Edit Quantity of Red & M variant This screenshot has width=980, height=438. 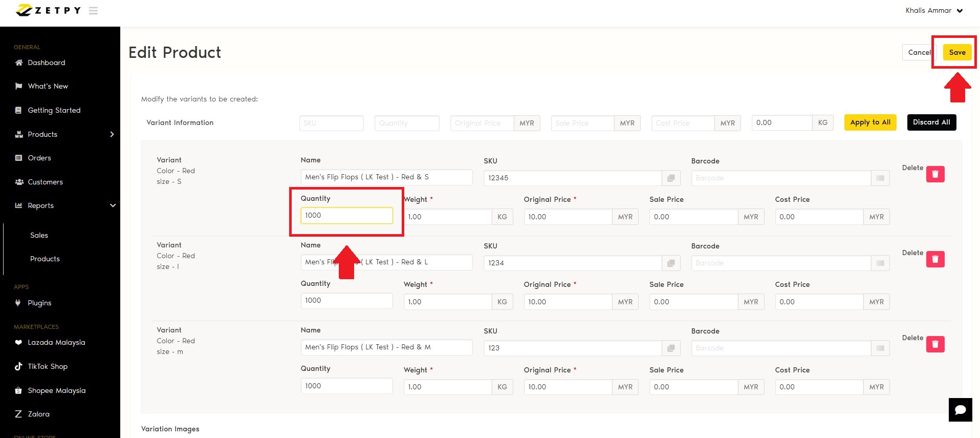pyautogui.click(x=346, y=386)
